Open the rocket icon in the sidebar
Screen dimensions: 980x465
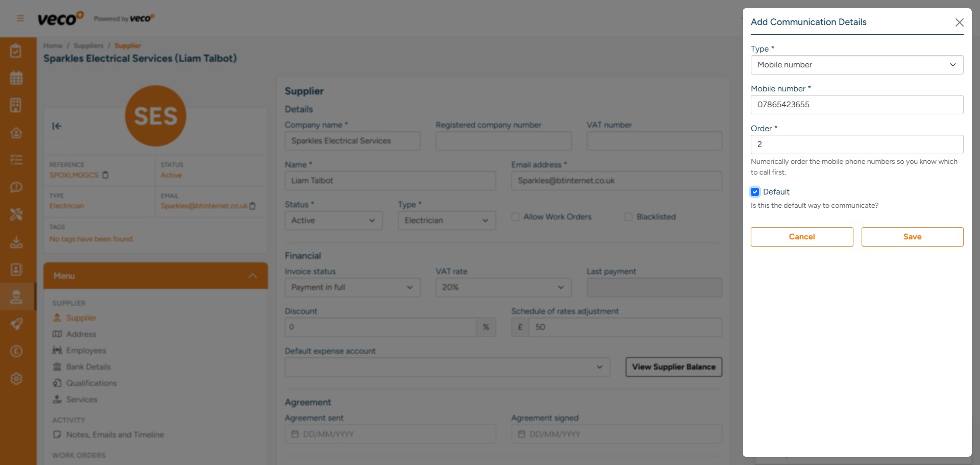point(16,324)
